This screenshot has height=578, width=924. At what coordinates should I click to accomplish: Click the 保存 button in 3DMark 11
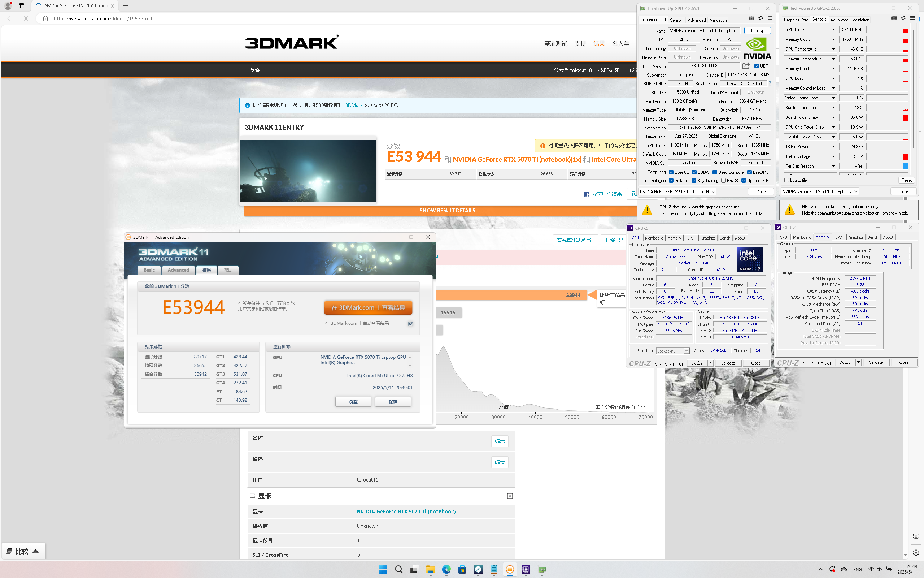(x=393, y=402)
